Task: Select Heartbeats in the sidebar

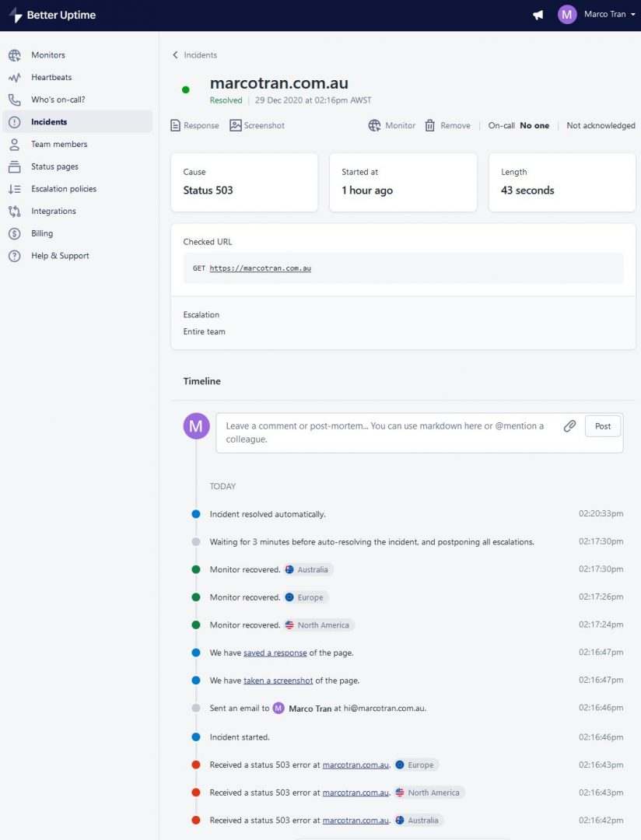Action: pos(51,77)
